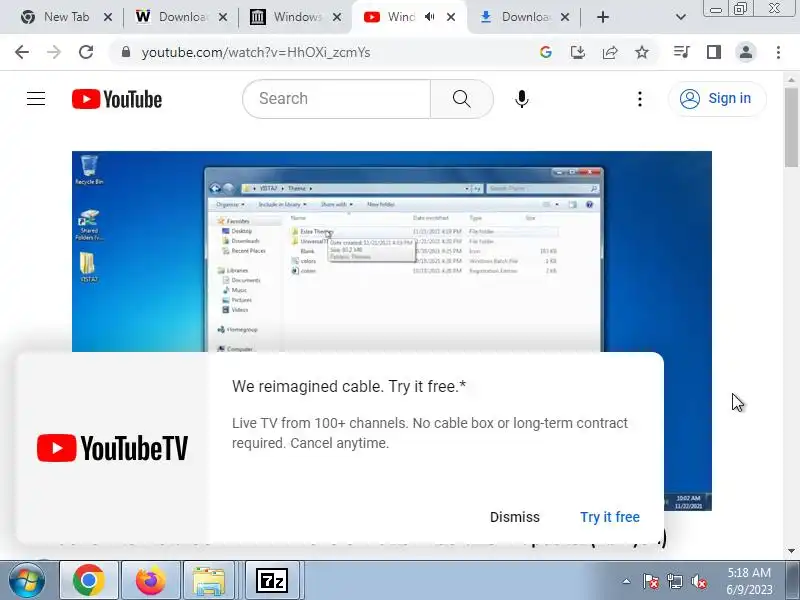800x600 pixels.
Task: Click inside the YouTube Search field
Action: (x=337, y=98)
